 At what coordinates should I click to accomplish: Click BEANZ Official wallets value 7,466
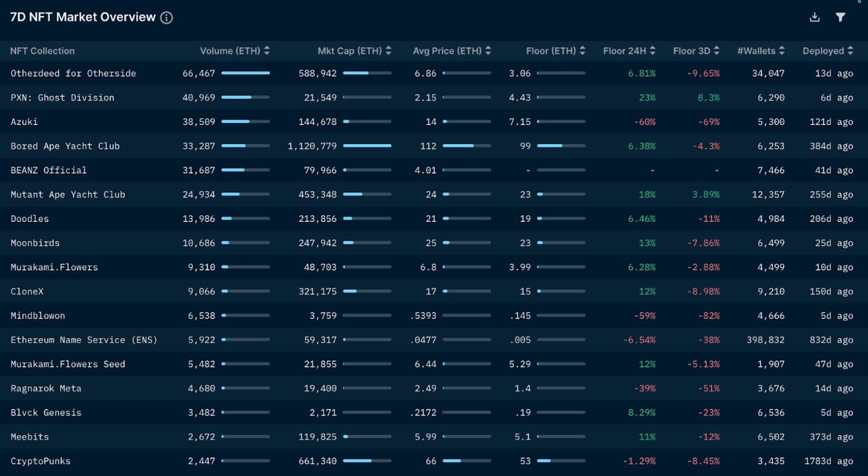[771, 170]
